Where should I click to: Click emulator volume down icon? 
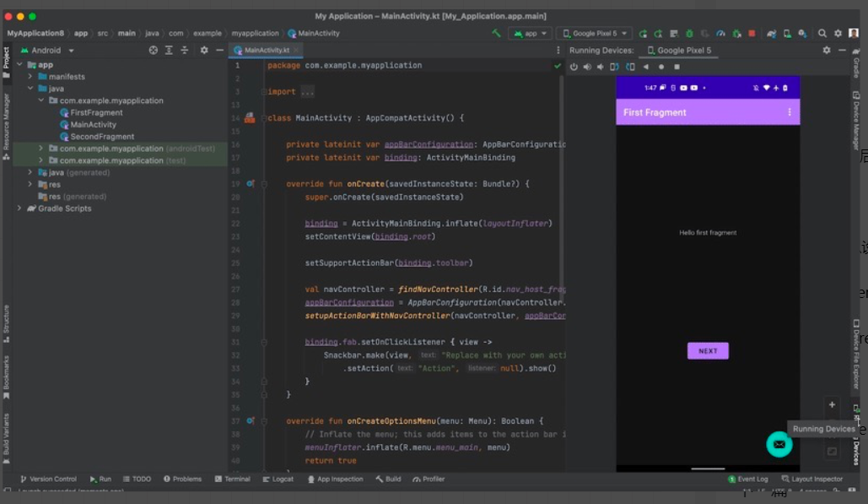click(x=600, y=67)
